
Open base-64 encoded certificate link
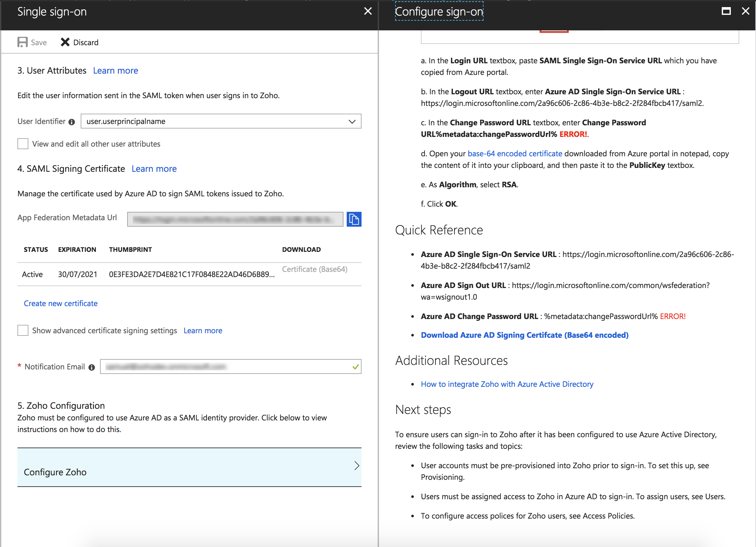[515, 154]
